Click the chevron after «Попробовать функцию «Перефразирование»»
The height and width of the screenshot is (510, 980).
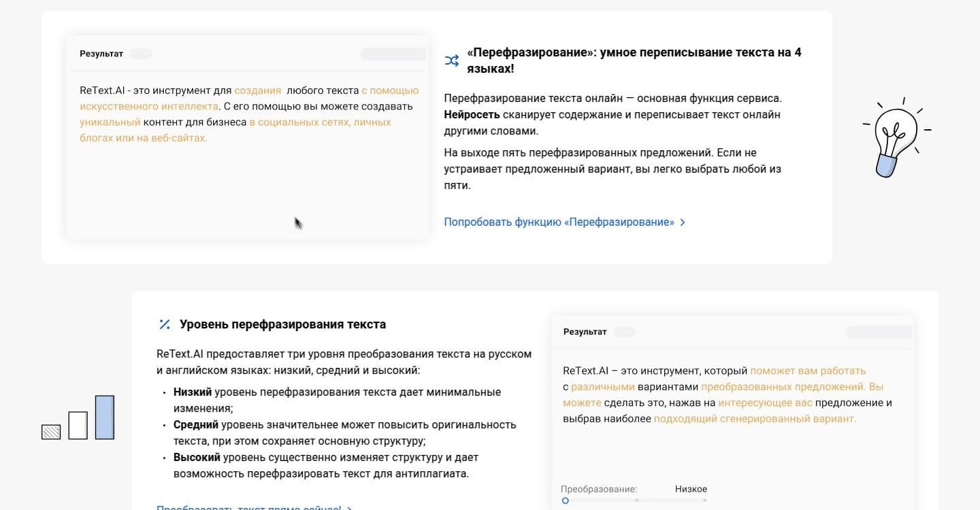coord(682,222)
